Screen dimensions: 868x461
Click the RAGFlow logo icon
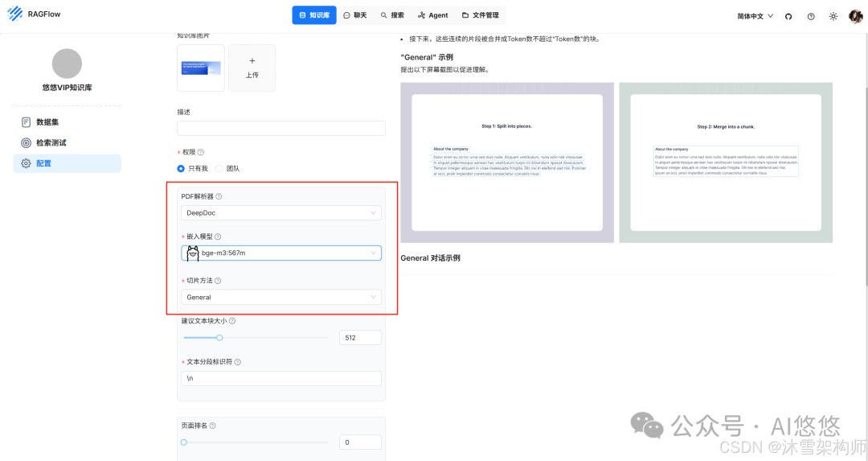tap(15, 14)
